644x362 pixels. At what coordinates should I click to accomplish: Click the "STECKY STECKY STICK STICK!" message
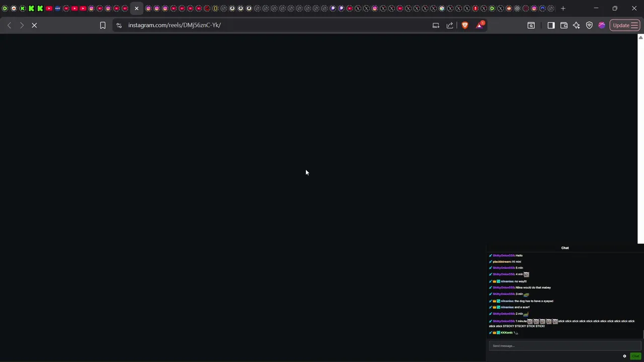coord(524,326)
